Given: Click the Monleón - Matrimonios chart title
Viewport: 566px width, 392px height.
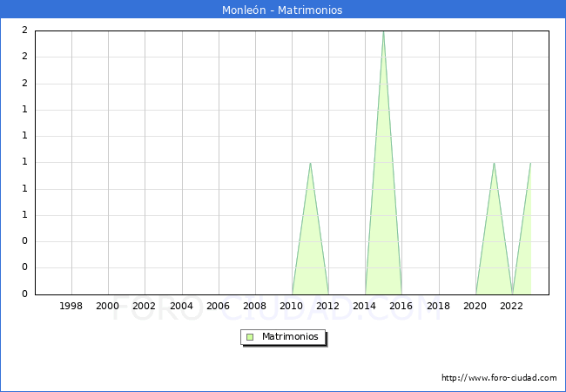Looking at the screenshot, I should coord(282,10).
